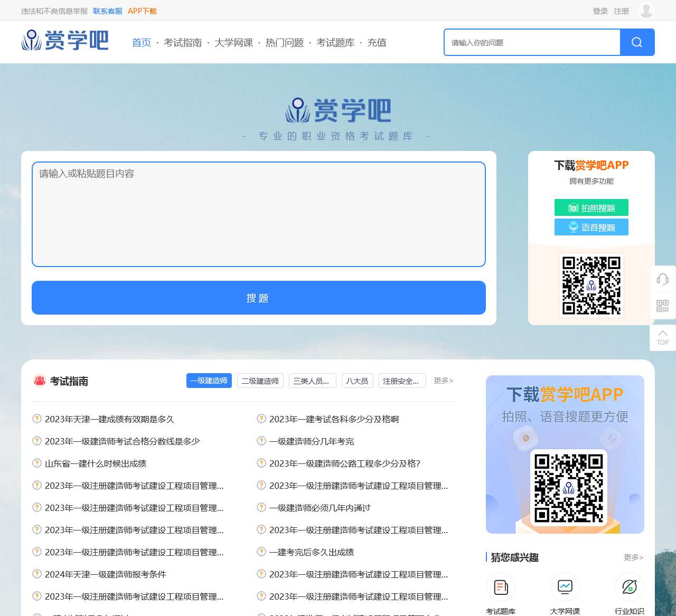The image size is (676, 616).
Task: Open 大学网课 in the top navigation
Action: tap(233, 43)
